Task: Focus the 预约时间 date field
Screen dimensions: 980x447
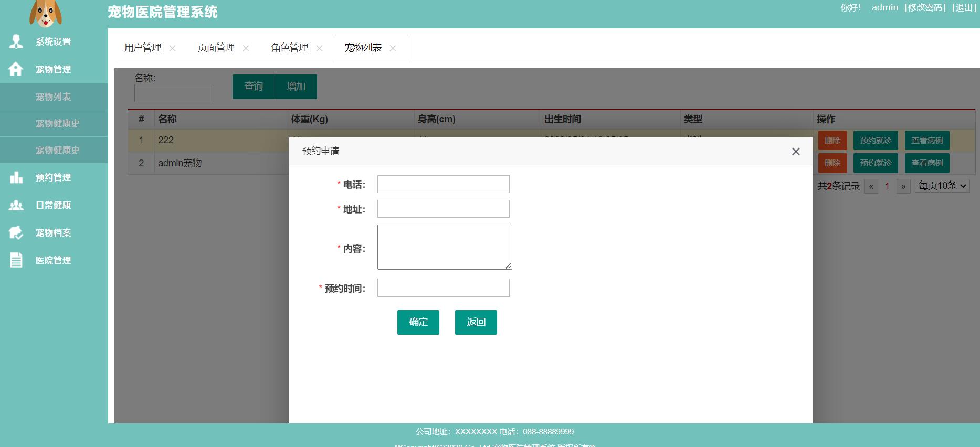Action: 444,288
